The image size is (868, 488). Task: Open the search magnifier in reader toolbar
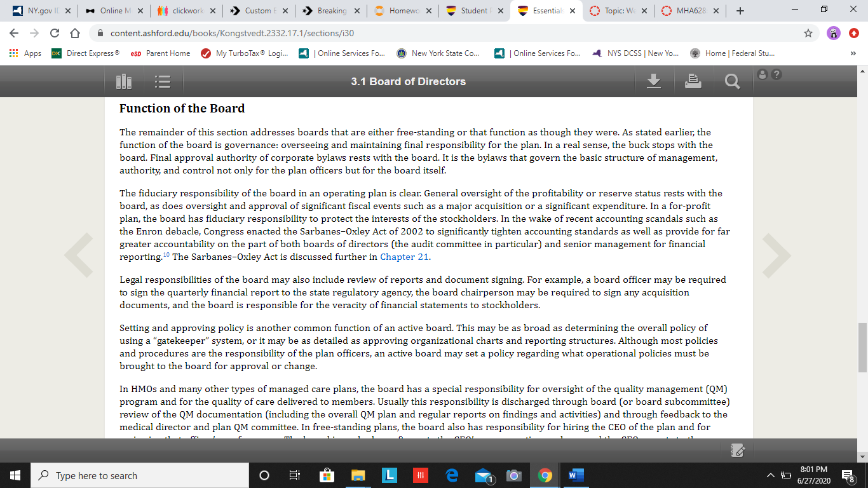pyautogui.click(x=732, y=81)
